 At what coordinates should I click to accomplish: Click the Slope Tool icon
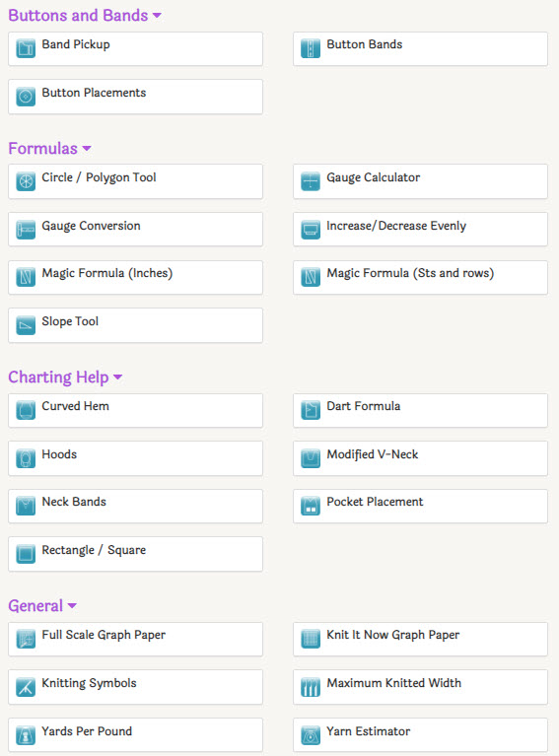[x=26, y=325]
